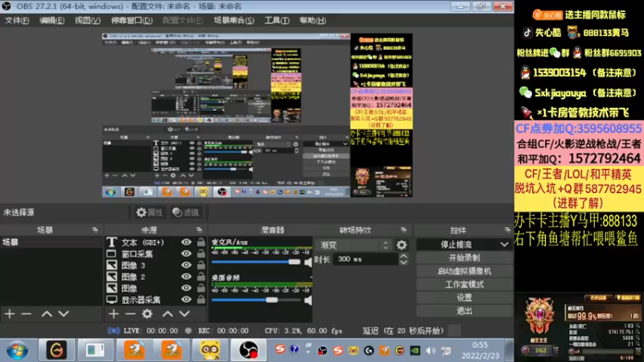Open the 文件(F) menu
Screen dimensions: 644x362
(17, 21)
